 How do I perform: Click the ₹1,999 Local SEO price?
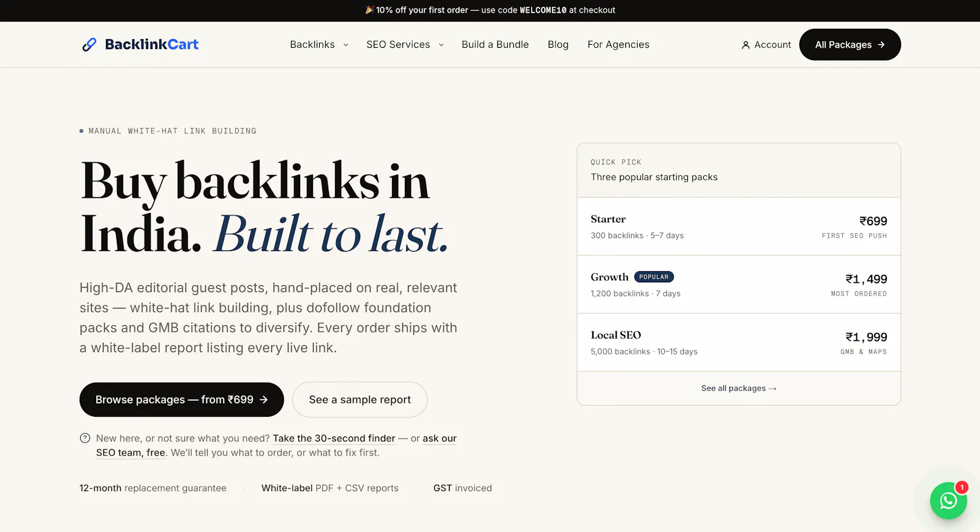point(866,337)
